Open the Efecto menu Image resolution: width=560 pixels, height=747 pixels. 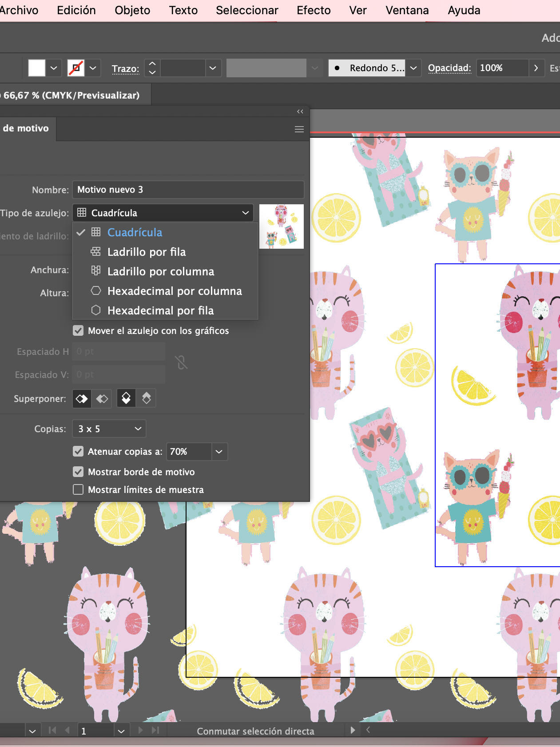[314, 10]
